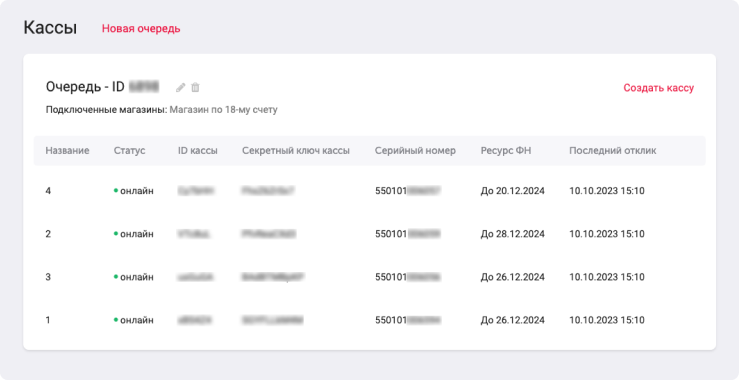Image resolution: width=739 pixels, height=380 pixels.
Task: Click the pencil edit icon next to queue ID
Action: 181,88
